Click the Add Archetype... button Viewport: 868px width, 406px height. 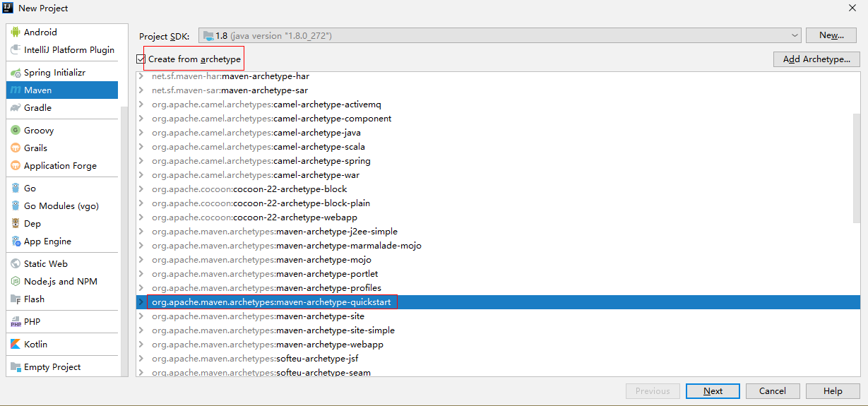pyautogui.click(x=816, y=59)
